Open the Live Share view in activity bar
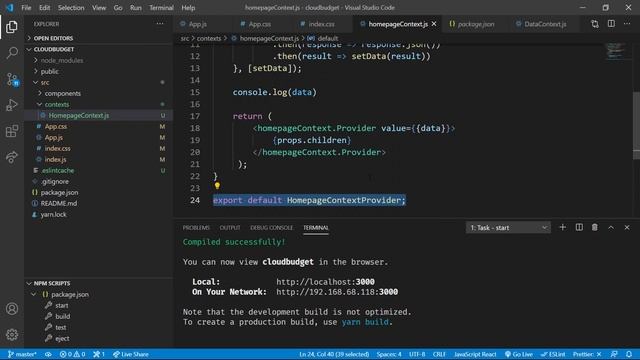Image resolution: width=640 pixels, height=360 pixels. (12, 157)
